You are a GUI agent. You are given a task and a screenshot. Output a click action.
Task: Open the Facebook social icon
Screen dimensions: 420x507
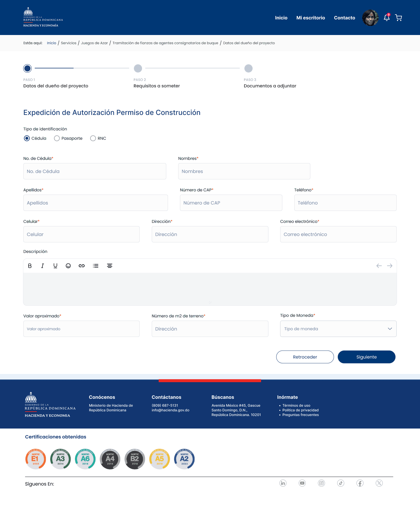(x=360, y=483)
